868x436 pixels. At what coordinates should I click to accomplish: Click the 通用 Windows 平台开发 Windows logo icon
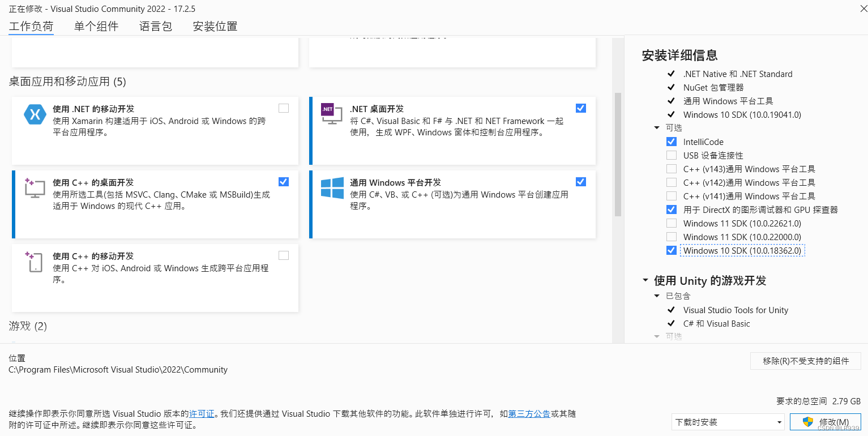(x=332, y=187)
